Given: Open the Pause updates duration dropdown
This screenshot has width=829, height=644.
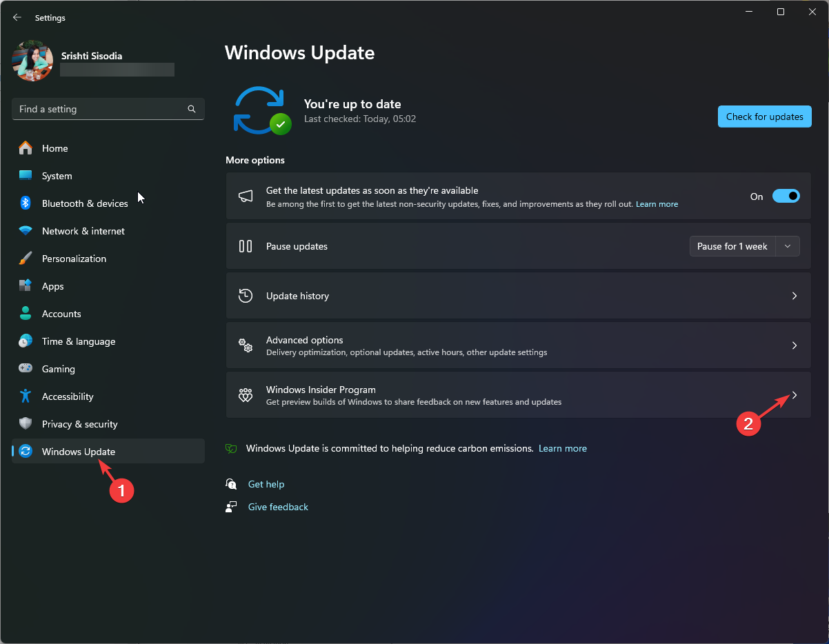Looking at the screenshot, I should point(787,246).
